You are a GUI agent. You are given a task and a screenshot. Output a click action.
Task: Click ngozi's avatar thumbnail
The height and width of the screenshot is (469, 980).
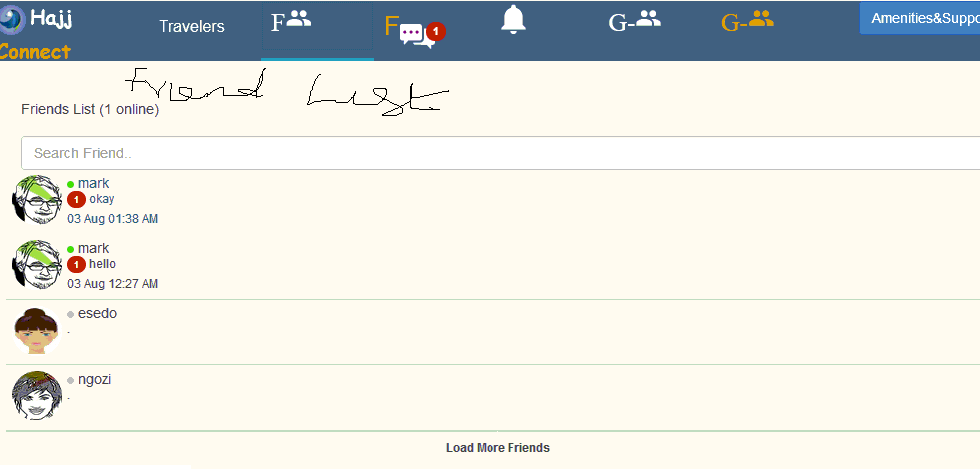click(x=36, y=396)
